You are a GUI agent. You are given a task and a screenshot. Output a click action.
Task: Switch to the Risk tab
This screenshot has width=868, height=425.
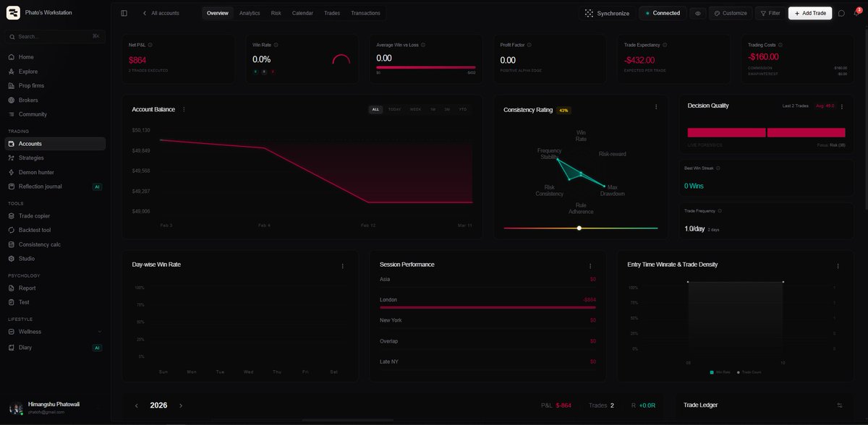pos(276,13)
